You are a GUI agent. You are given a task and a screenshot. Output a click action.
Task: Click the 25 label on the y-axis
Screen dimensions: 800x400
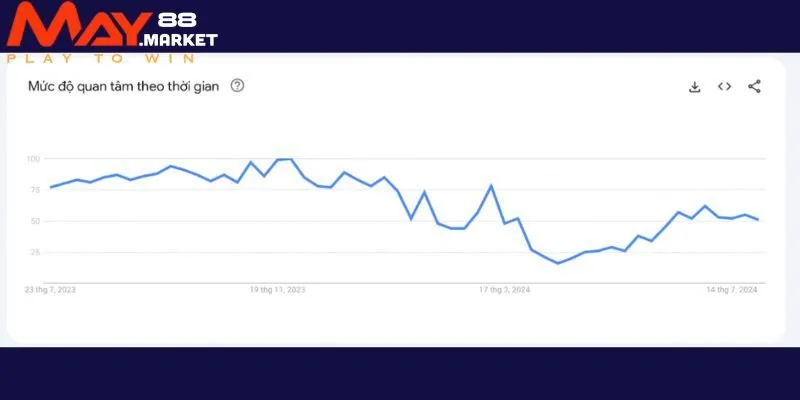35,253
